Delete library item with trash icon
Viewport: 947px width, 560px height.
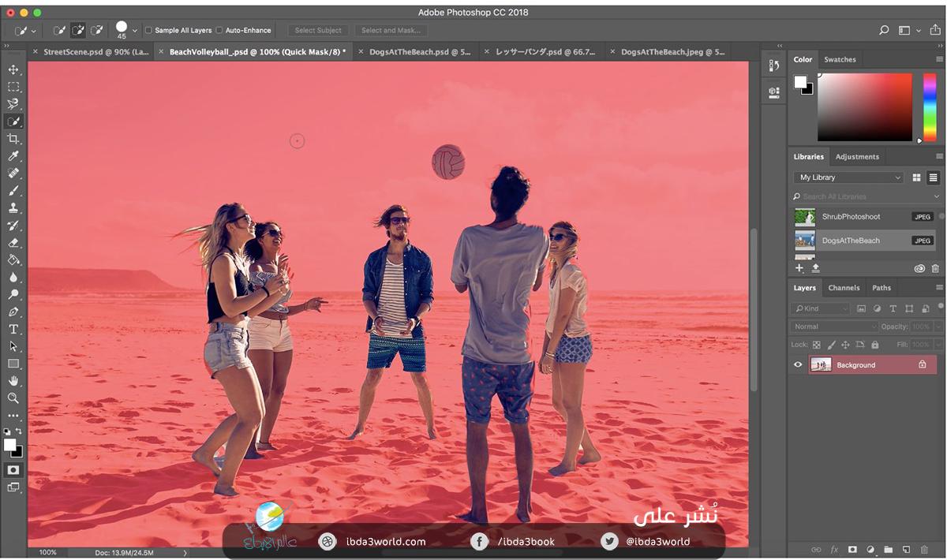(936, 269)
